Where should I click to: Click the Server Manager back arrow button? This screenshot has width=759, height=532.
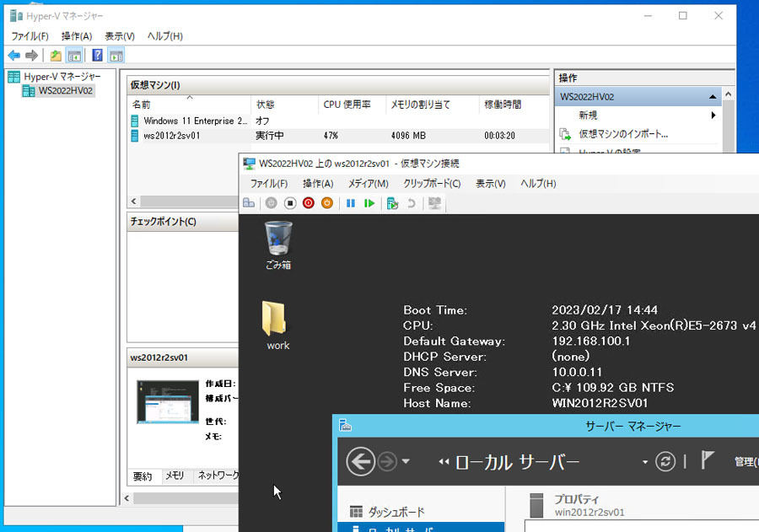(x=361, y=461)
